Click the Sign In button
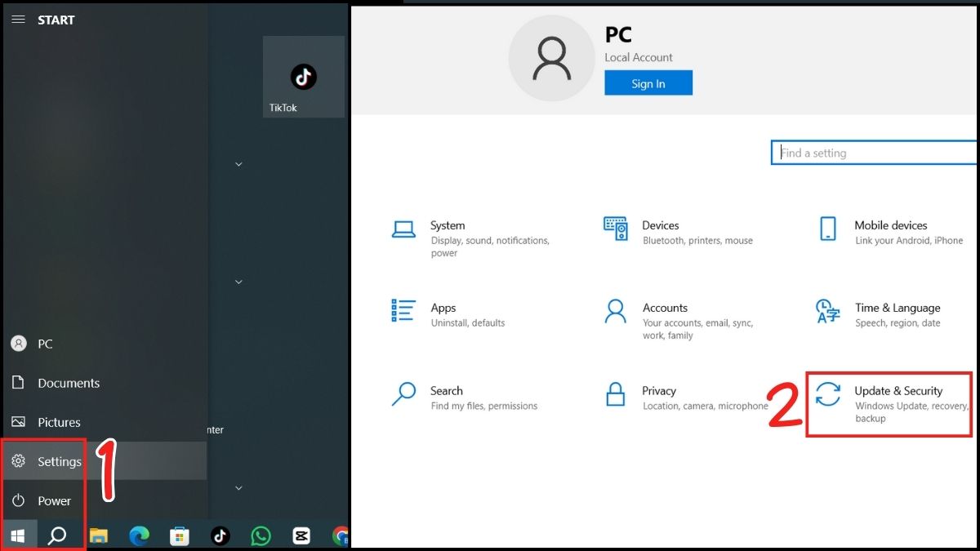The width and height of the screenshot is (980, 551). (x=648, y=82)
